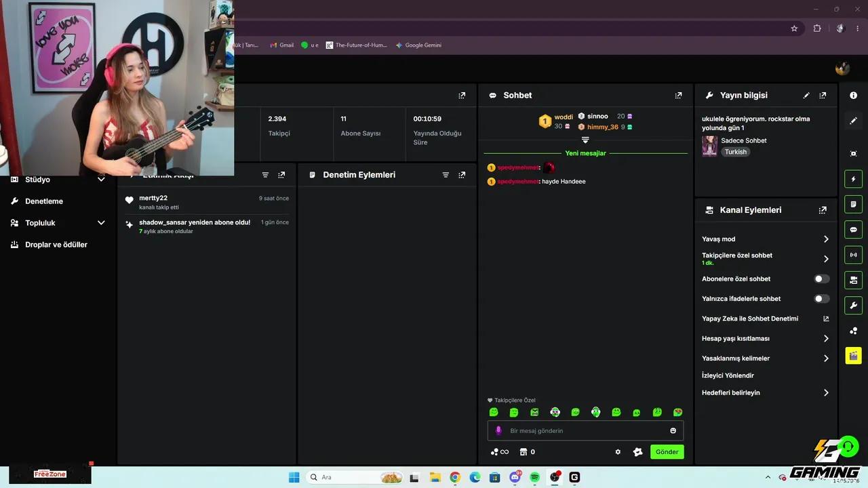Image resolution: width=868 pixels, height=488 pixels.
Task: Click username woddi in chat leaderboard
Action: (x=564, y=117)
